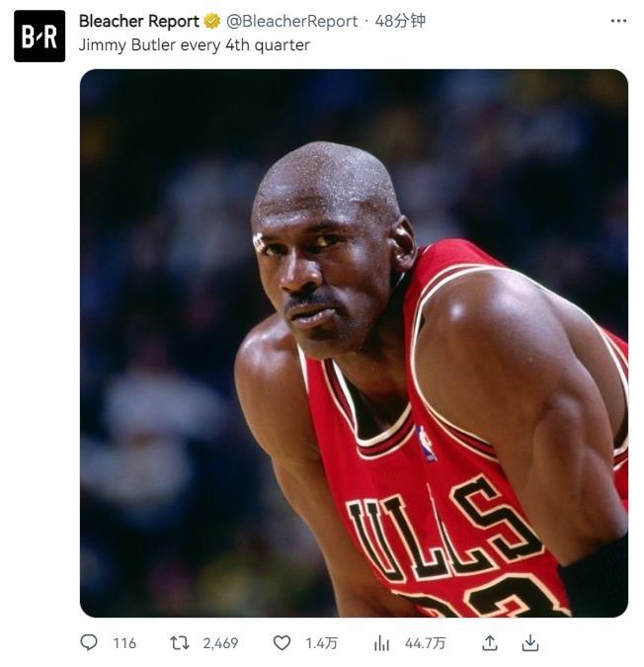The height and width of the screenshot is (667, 644).
Task: Open the three-dot more options menu
Action: (x=618, y=21)
